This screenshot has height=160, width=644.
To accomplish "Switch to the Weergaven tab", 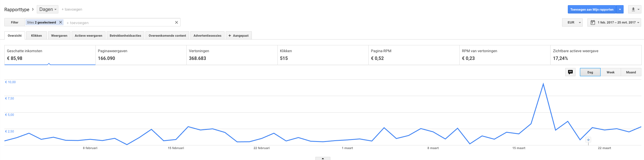I will coord(59,36).
